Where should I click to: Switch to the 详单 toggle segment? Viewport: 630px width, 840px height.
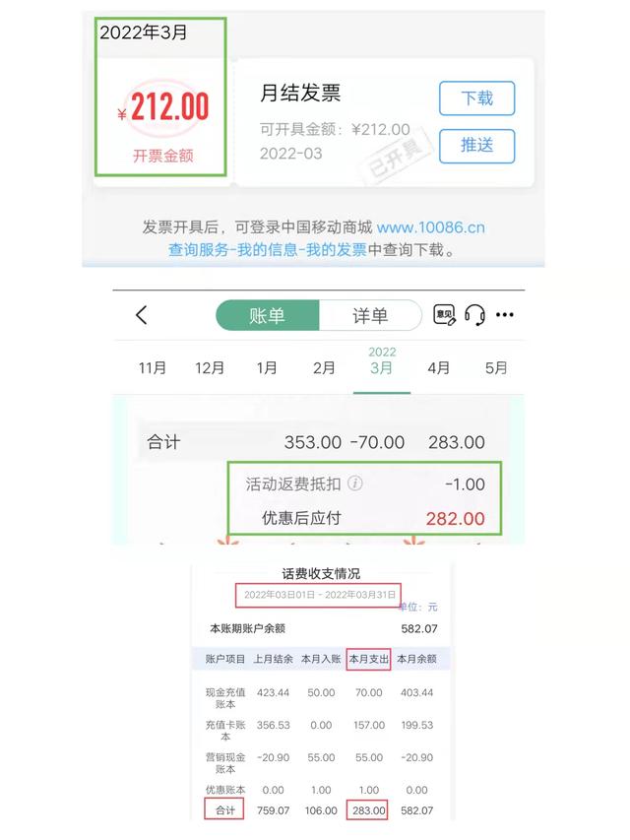point(370,315)
